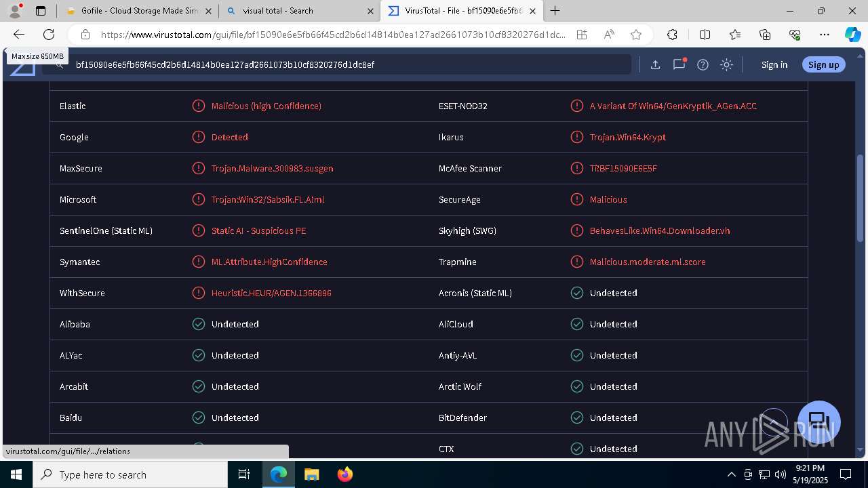Open Microsoft Edge from the taskbar
Screen dimensions: 868x488
(x=279, y=474)
